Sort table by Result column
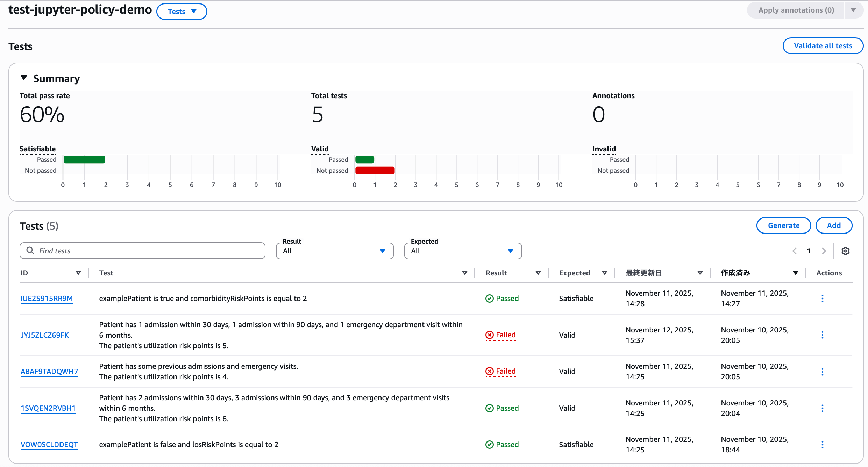The width and height of the screenshot is (868, 467). click(538, 273)
